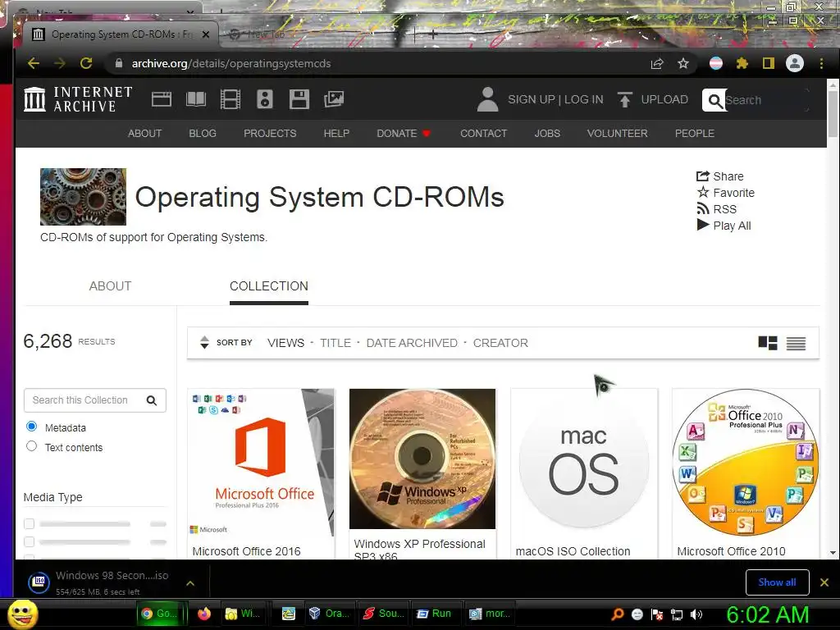
Task: Open BLOG in the navigation bar
Action: tap(203, 134)
